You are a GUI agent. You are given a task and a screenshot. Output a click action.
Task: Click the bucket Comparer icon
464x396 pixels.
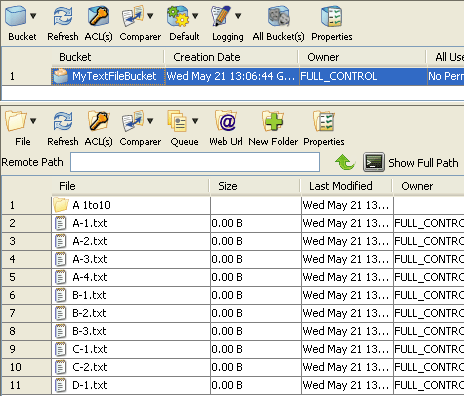point(133,16)
